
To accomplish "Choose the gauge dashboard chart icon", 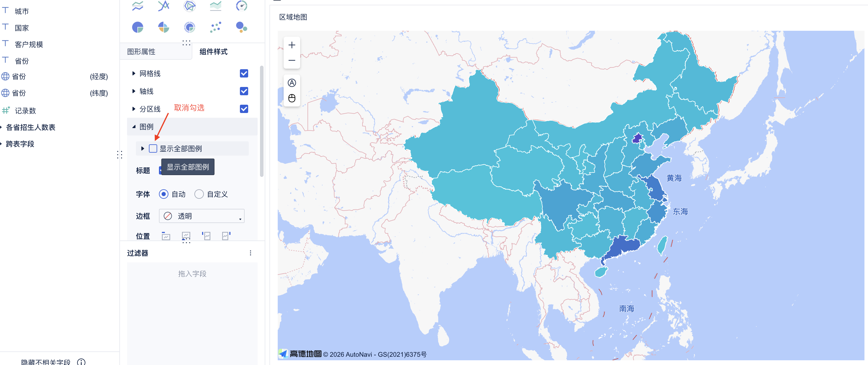I will coord(241,6).
